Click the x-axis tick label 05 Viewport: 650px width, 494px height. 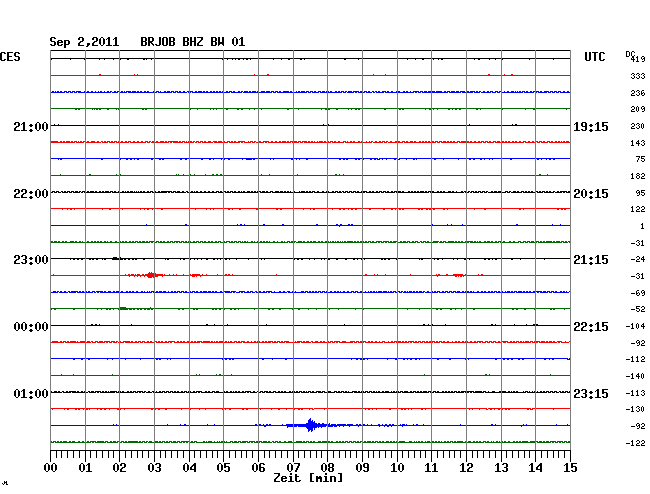pos(223,468)
